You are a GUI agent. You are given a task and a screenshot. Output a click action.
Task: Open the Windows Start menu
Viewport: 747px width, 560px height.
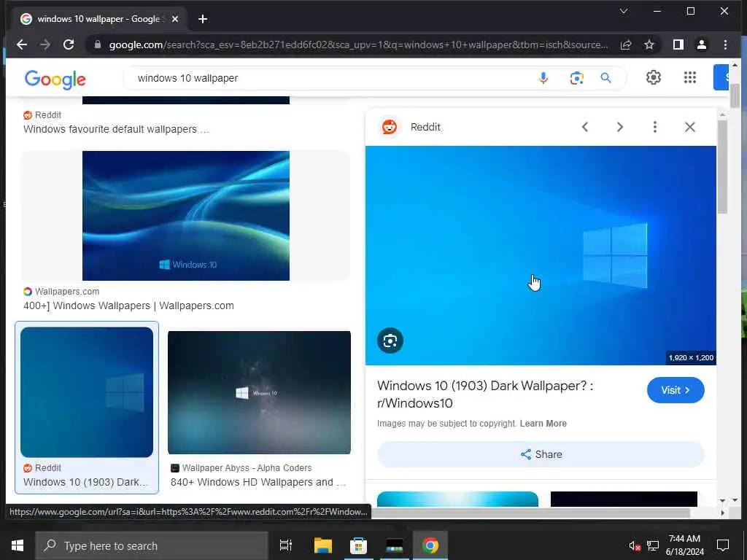(18, 545)
